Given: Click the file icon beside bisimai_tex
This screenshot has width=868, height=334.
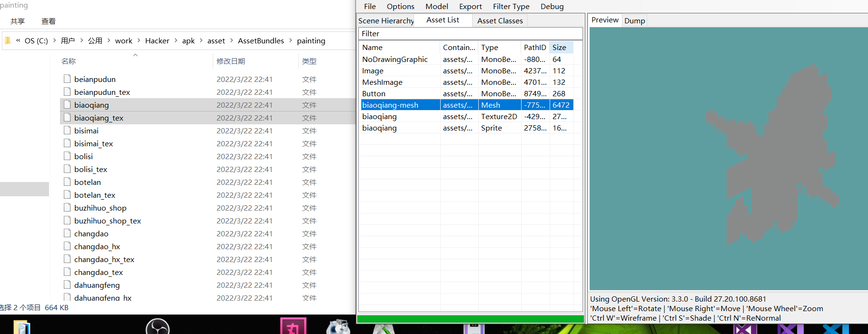Looking at the screenshot, I should tap(67, 143).
